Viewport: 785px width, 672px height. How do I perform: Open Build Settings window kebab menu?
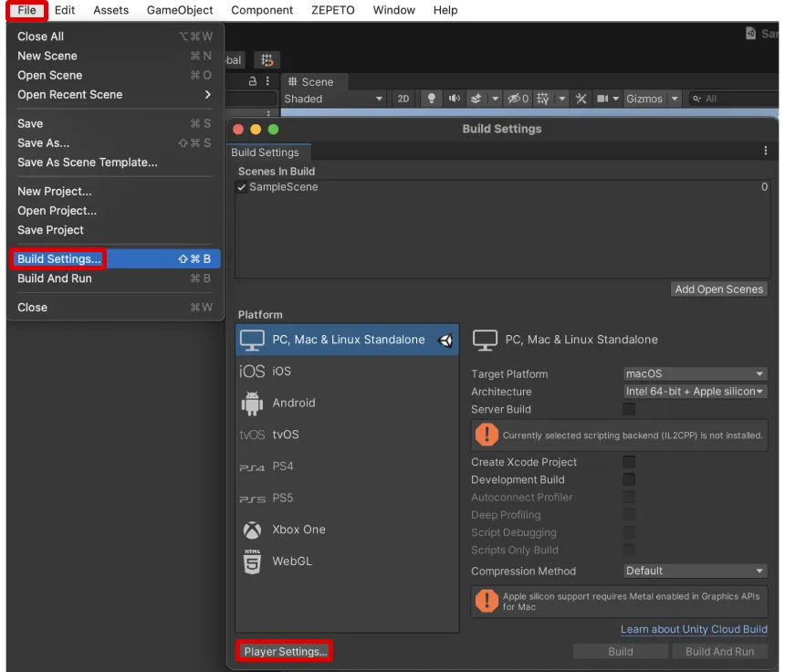pyautogui.click(x=766, y=151)
